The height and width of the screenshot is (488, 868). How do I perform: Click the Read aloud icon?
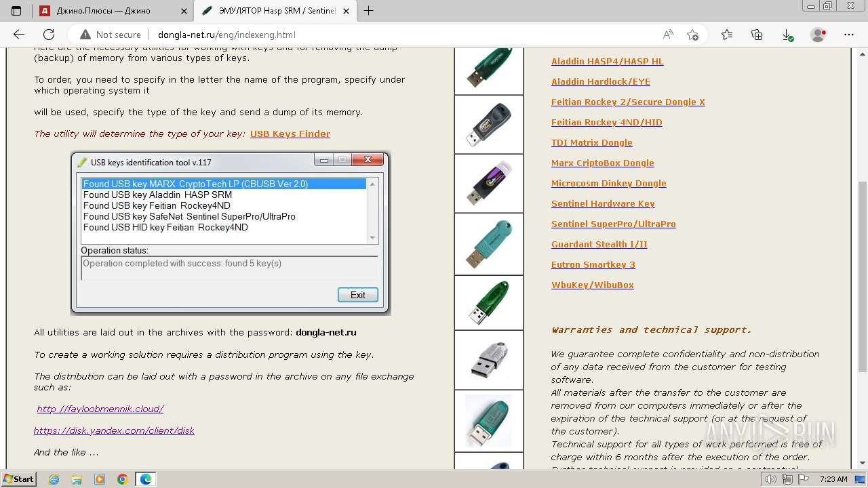point(668,35)
